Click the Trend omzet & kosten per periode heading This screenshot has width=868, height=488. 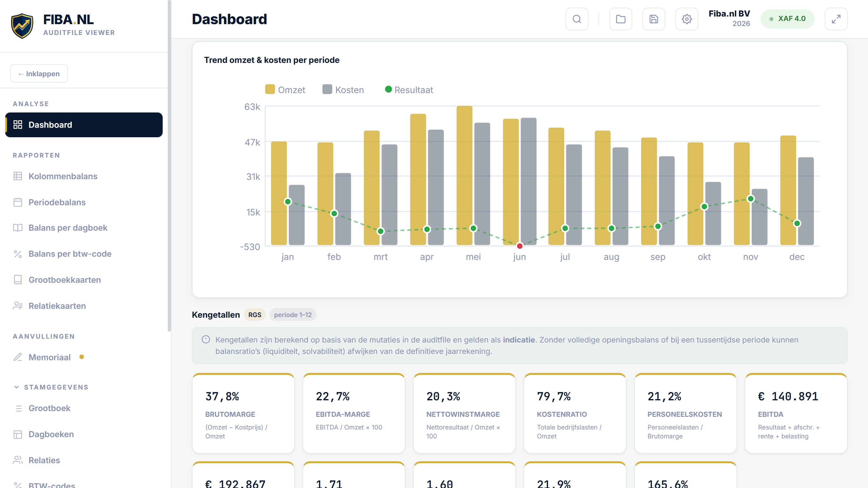(272, 60)
